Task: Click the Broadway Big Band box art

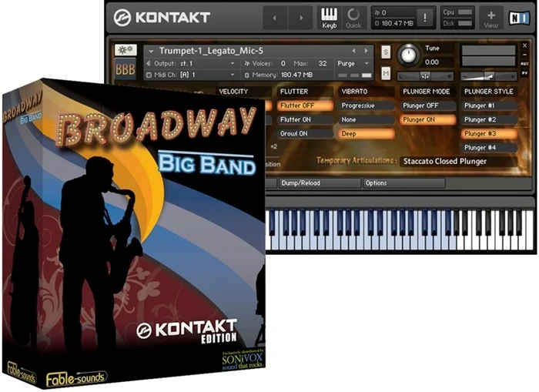Action: tap(134, 234)
